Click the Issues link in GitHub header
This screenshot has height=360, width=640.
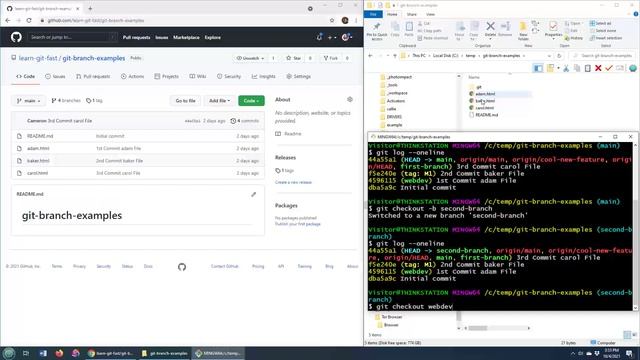(162, 38)
